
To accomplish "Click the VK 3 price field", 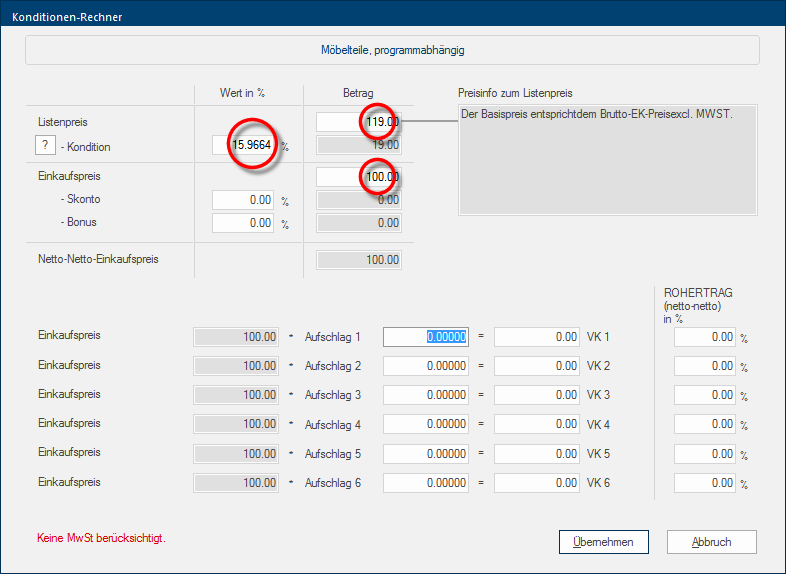I will click(x=537, y=395).
